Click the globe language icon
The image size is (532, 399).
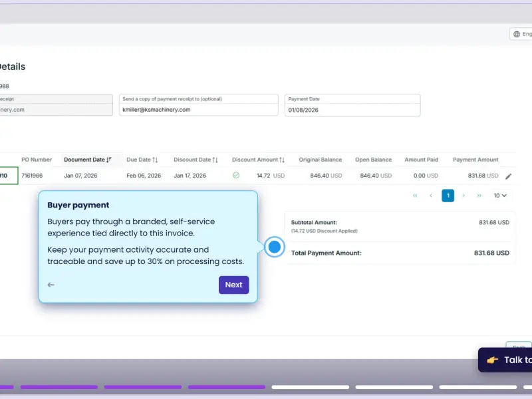point(517,34)
